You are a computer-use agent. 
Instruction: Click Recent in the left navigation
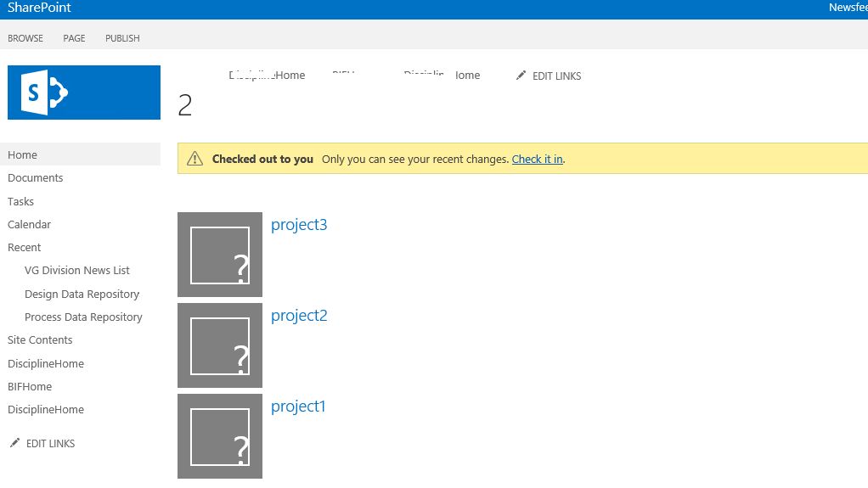tap(25, 247)
